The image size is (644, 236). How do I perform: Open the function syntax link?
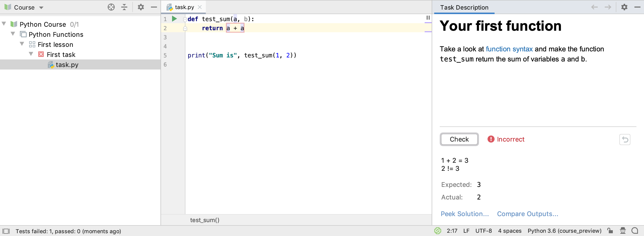pyautogui.click(x=509, y=49)
